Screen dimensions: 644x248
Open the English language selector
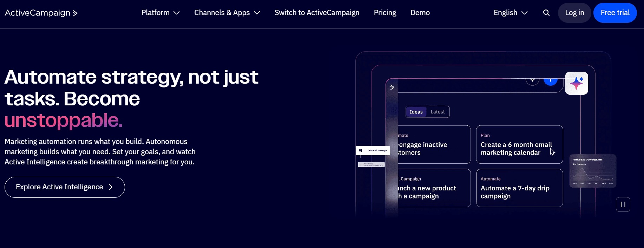(511, 13)
